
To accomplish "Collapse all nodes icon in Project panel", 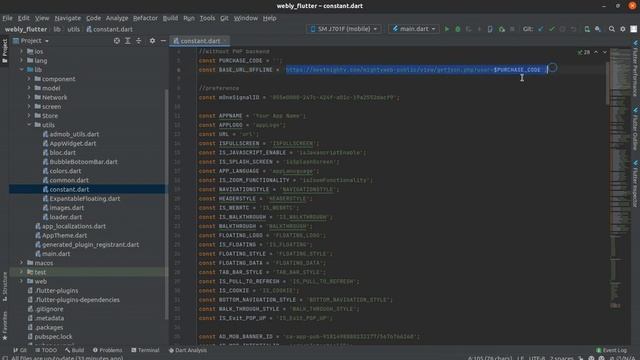I will click(139, 41).
